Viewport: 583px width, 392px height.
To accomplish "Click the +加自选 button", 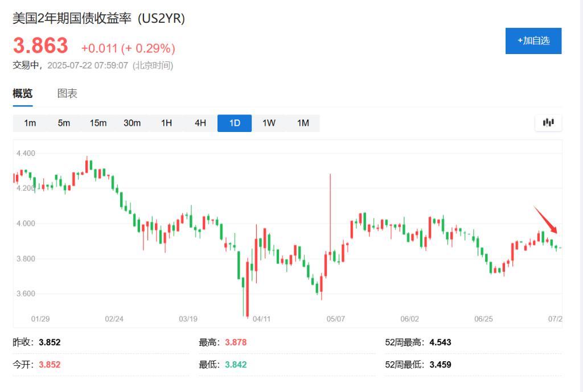I will click(x=533, y=40).
